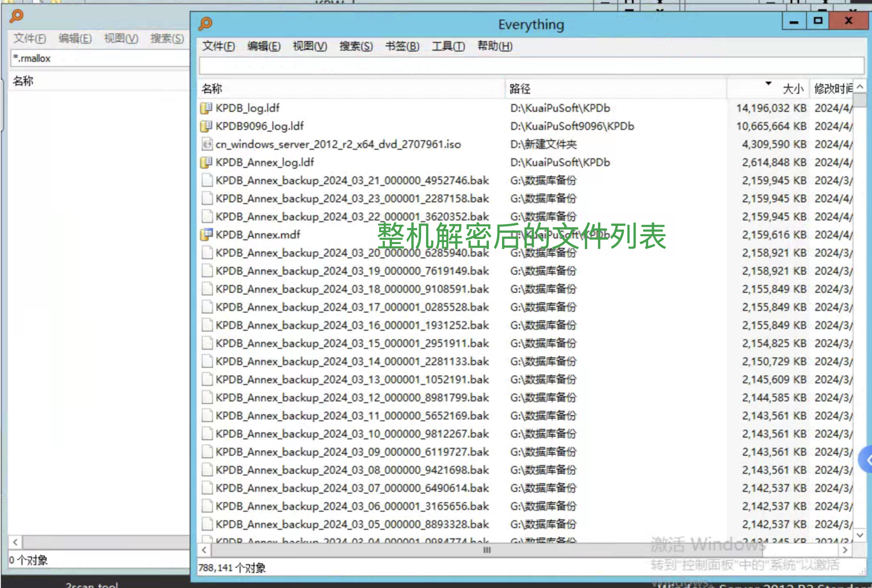Open the 视图(V) menu in front window
This screenshot has width=872, height=588.
point(310,46)
